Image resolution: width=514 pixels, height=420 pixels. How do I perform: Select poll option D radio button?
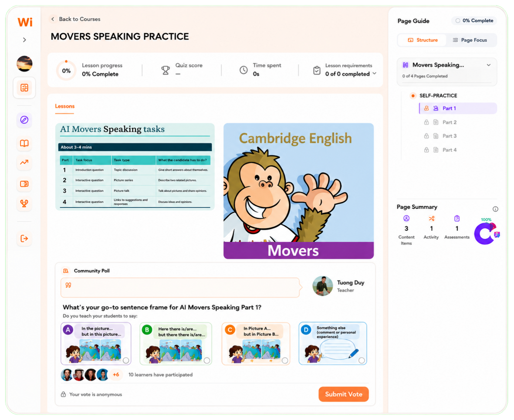click(362, 360)
